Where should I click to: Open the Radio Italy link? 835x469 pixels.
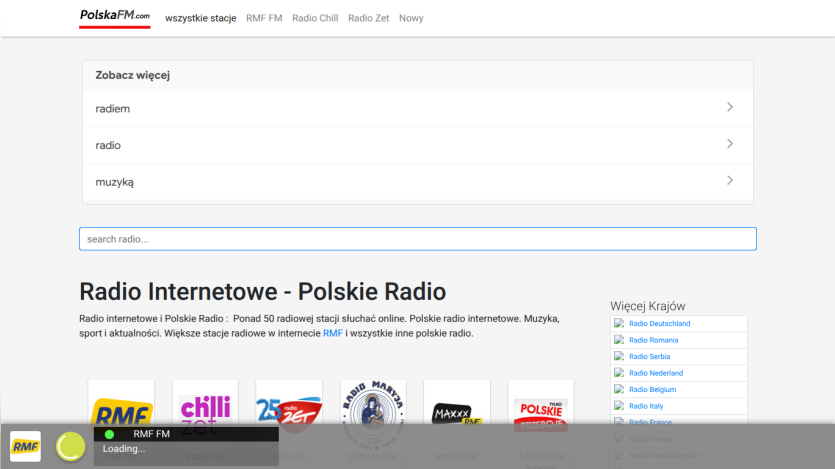646,406
